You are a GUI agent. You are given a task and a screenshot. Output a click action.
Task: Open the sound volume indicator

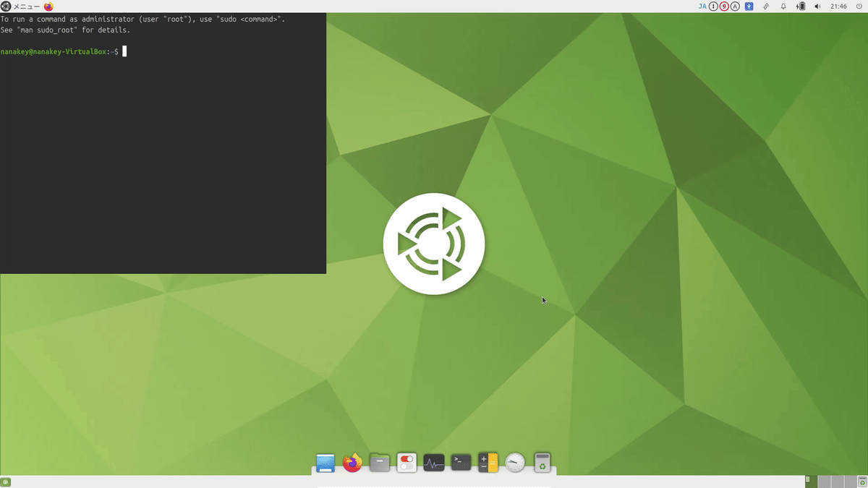click(x=818, y=7)
